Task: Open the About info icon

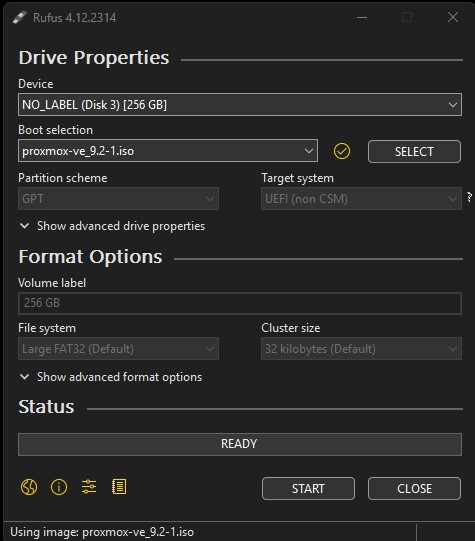Action: click(x=59, y=487)
